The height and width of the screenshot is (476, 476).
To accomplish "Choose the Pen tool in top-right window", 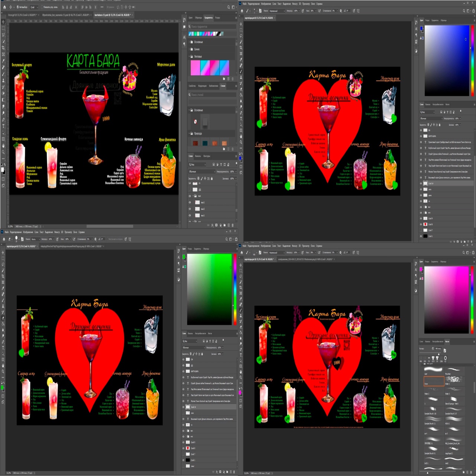I will [x=241, y=113].
